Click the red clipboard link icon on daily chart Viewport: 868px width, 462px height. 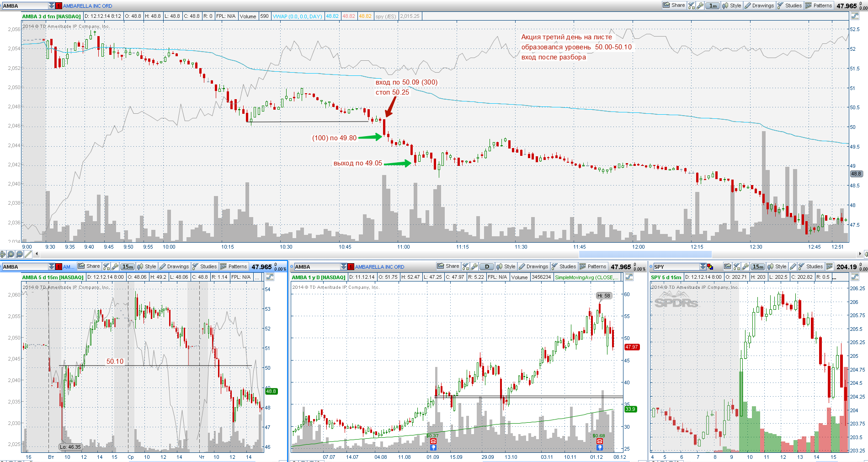point(351,266)
